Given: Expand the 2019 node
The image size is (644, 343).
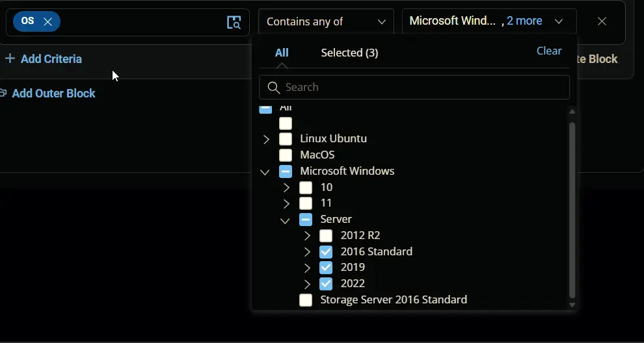Looking at the screenshot, I should 307,268.
